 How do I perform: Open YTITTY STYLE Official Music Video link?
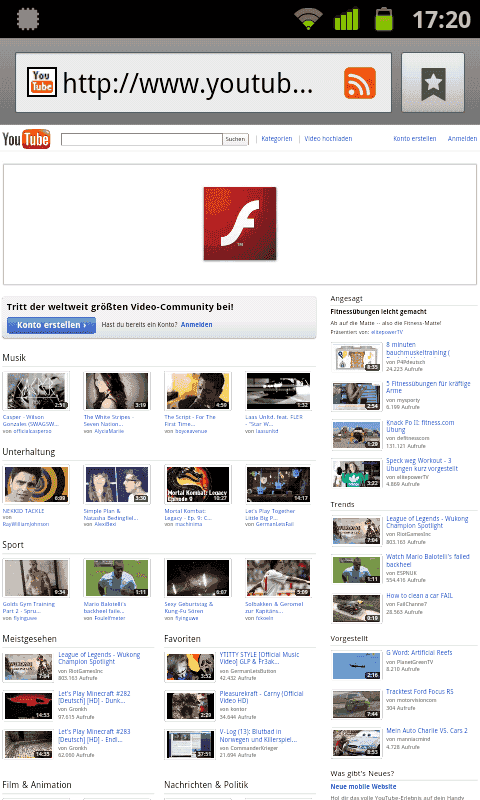(x=260, y=658)
